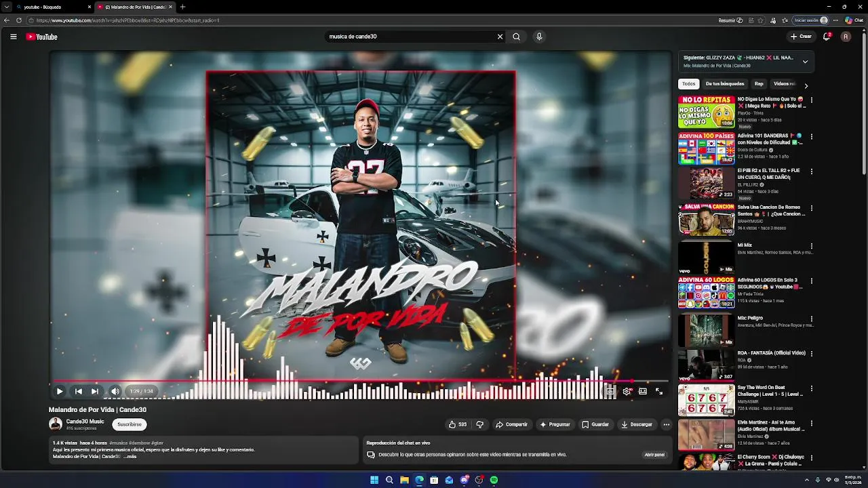The height and width of the screenshot is (488, 868).
Task: Enter fullscreen mode
Action: [x=659, y=391]
